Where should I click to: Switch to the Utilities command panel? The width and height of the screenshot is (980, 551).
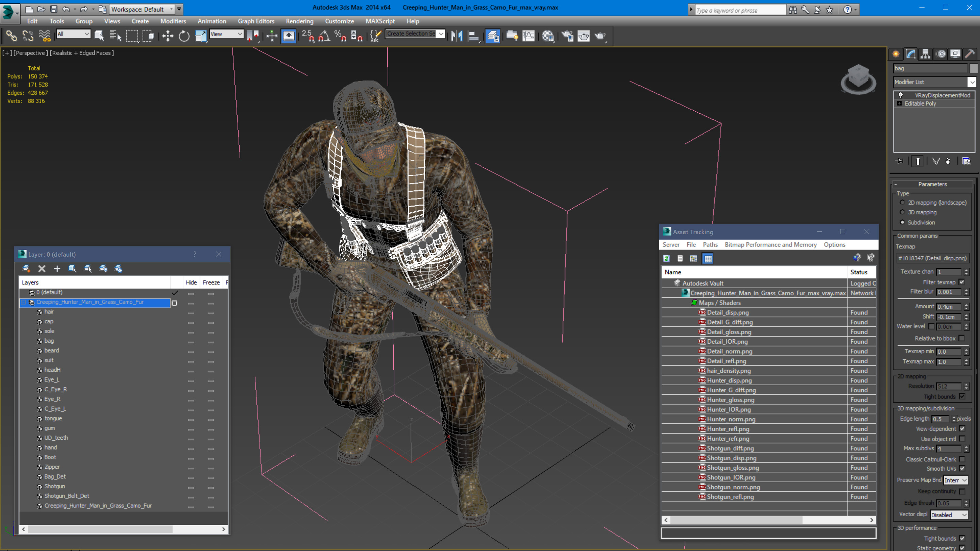(x=970, y=54)
